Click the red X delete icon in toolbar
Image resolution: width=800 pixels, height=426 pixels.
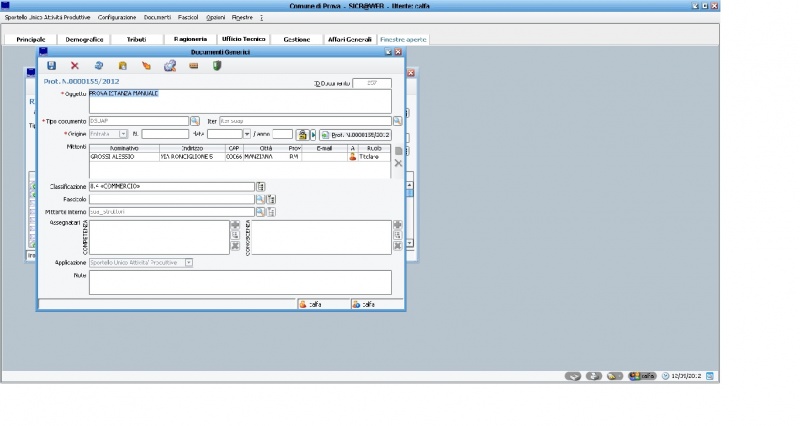[75, 66]
